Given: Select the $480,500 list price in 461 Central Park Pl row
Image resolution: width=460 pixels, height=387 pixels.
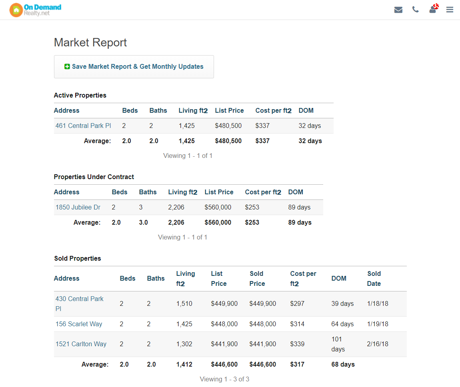Looking at the screenshot, I should (x=228, y=126).
